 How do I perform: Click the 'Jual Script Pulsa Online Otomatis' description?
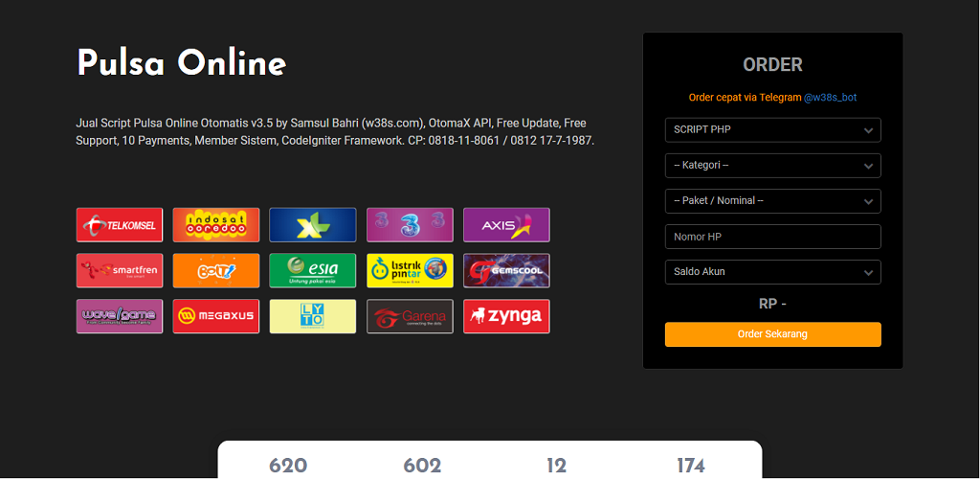[335, 132]
